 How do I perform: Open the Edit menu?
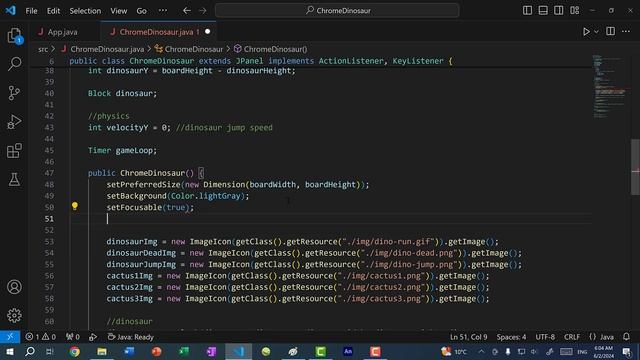pos(53,11)
